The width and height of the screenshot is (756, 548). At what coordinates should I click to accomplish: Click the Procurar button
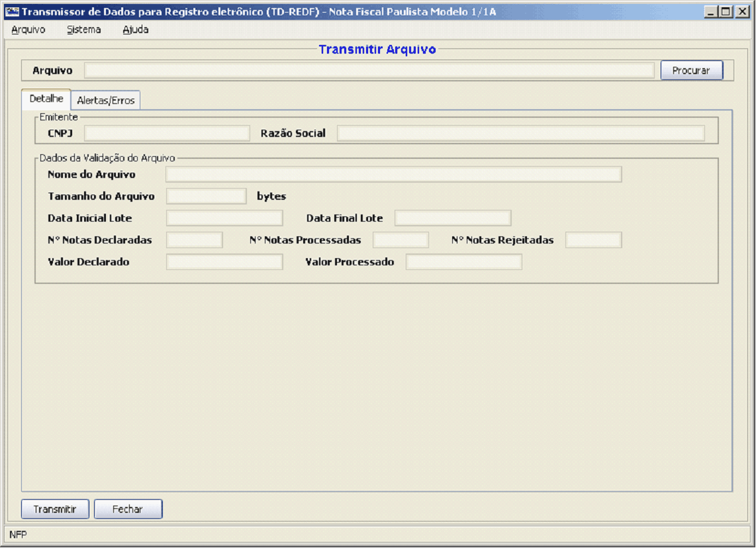(691, 70)
